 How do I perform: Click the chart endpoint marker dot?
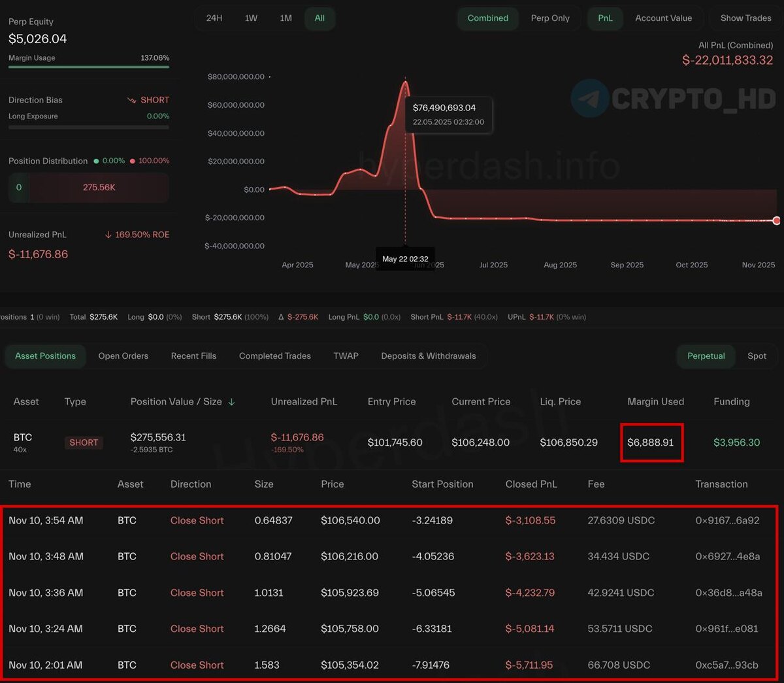point(776,221)
